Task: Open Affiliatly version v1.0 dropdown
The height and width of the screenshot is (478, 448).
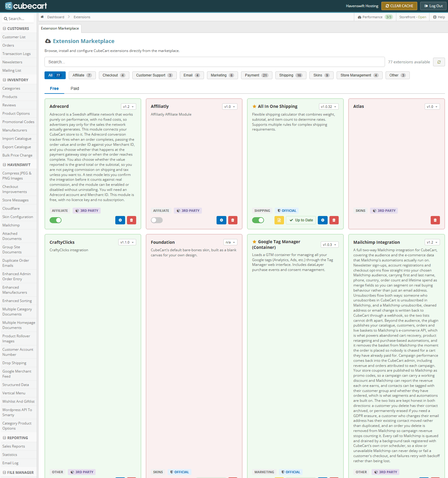Action: (x=230, y=107)
